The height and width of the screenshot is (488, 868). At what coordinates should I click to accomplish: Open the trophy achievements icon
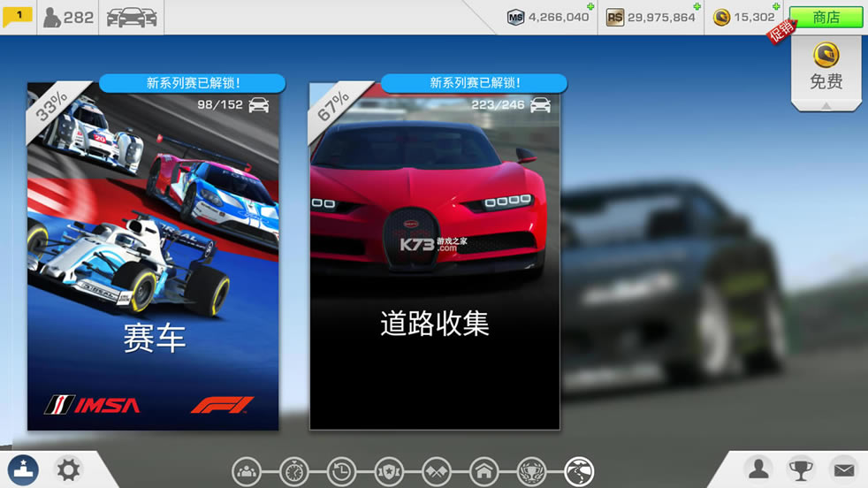tap(801, 469)
